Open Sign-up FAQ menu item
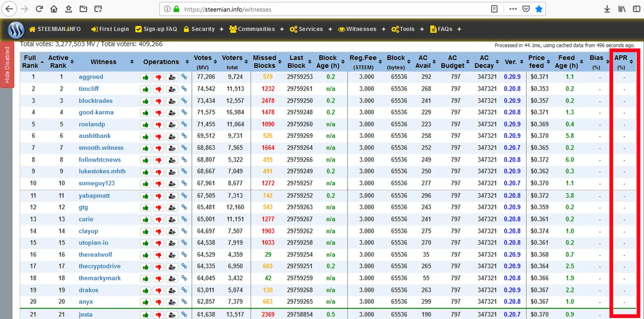This screenshot has width=644, height=319. coord(156,29)
